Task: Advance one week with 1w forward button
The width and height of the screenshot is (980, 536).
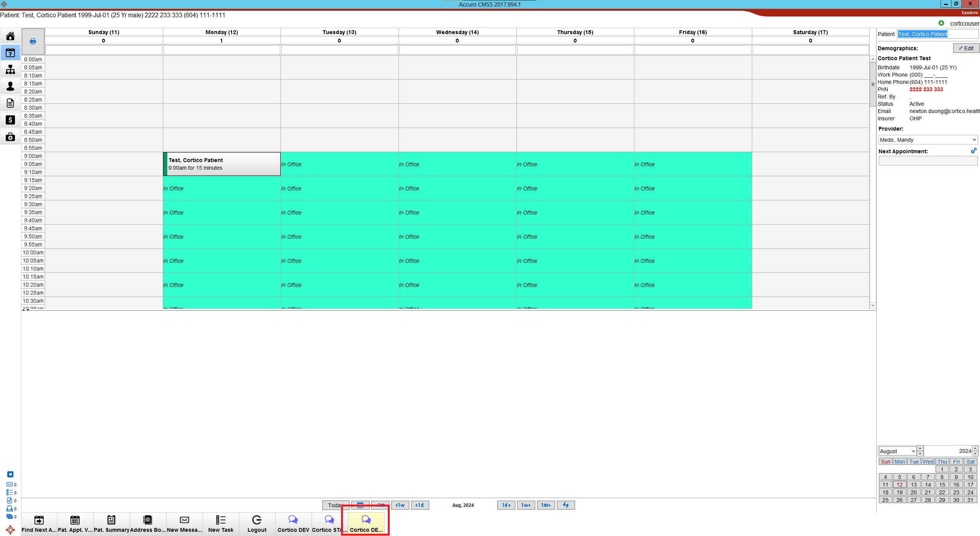Action: coord(526,505)
